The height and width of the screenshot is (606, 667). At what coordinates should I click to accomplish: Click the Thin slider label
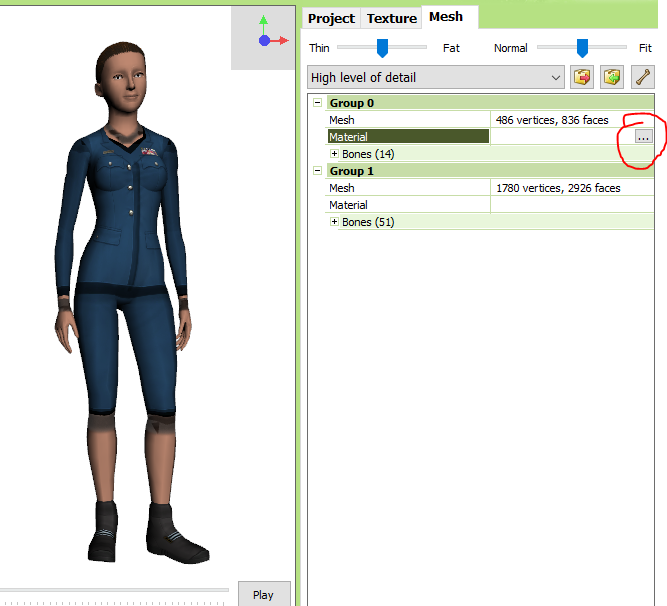point(319,48)
